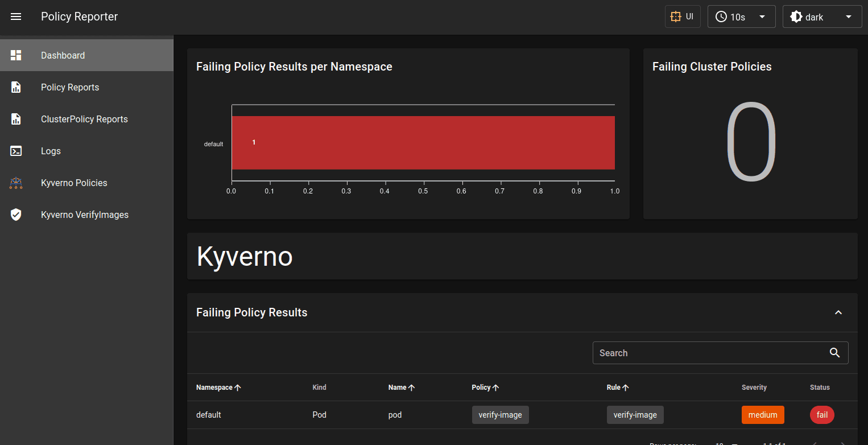Open Logs via the terminal icon
The width and height of the screenshot is (868, 445).
pyautogui.click(x=15, y=150)
